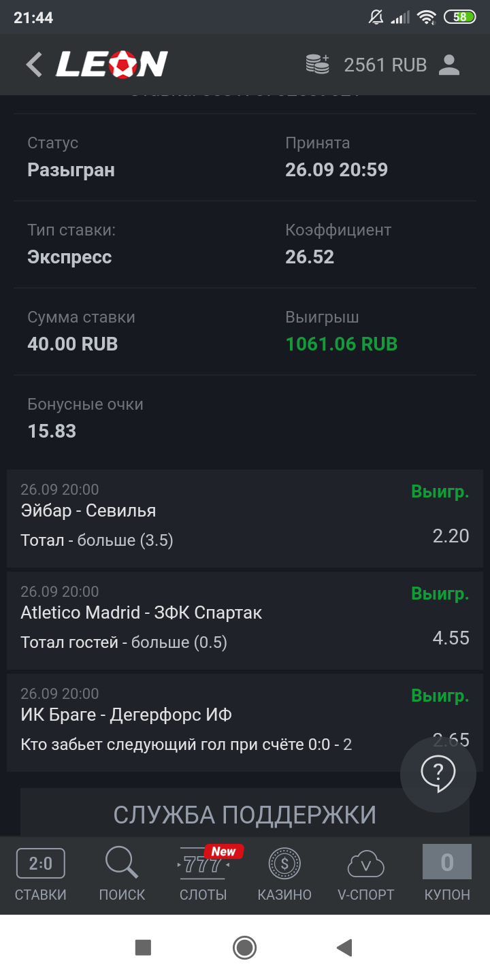The image size is (490, 980).
Task: Select the ИК Браге - Дегерфорс ИФ row
Action: pos(204,723)
